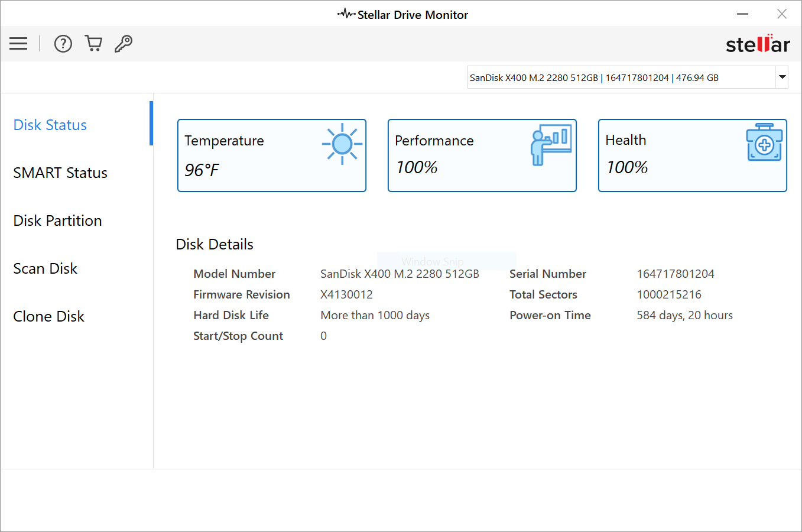Click the Health 100% card

pyautogui.click(x=692, y=155)
